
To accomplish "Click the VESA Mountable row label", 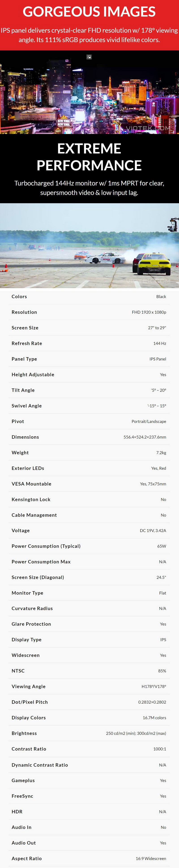I will coord(31,484).
